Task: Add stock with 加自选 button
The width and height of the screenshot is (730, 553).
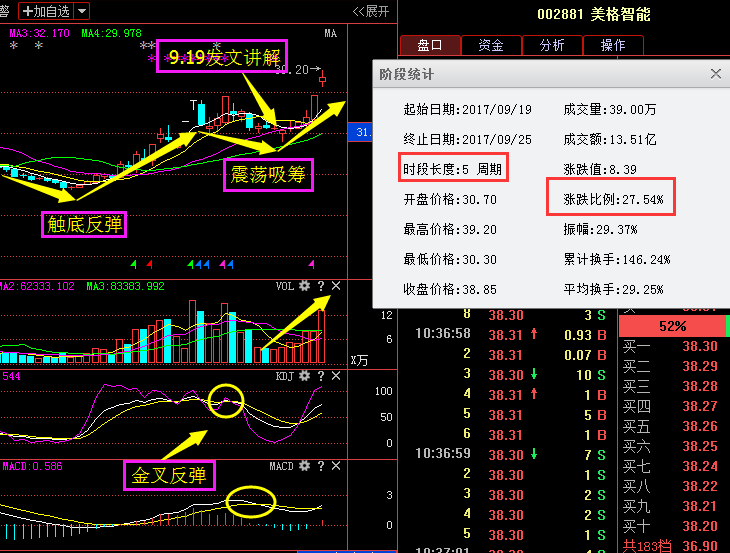Action: coord(46,11)
